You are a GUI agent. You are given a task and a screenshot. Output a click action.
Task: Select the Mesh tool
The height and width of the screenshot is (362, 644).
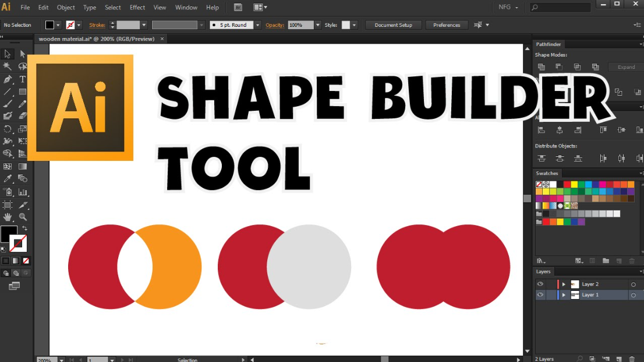tap(8, 167)
